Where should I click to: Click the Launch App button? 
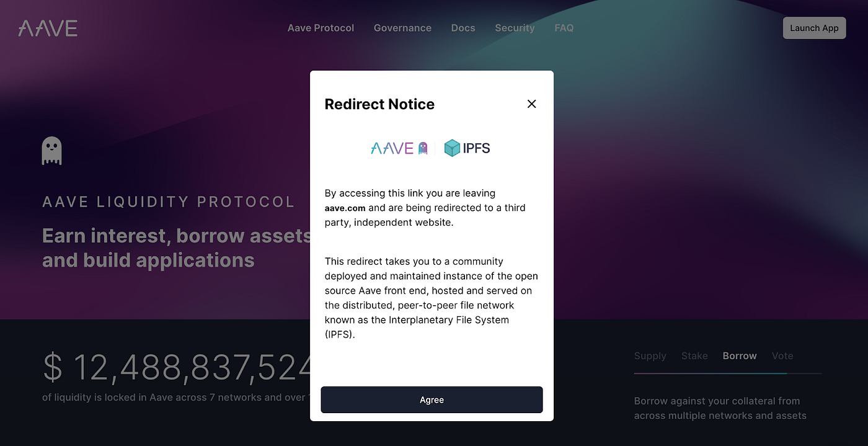coord(814,28)
